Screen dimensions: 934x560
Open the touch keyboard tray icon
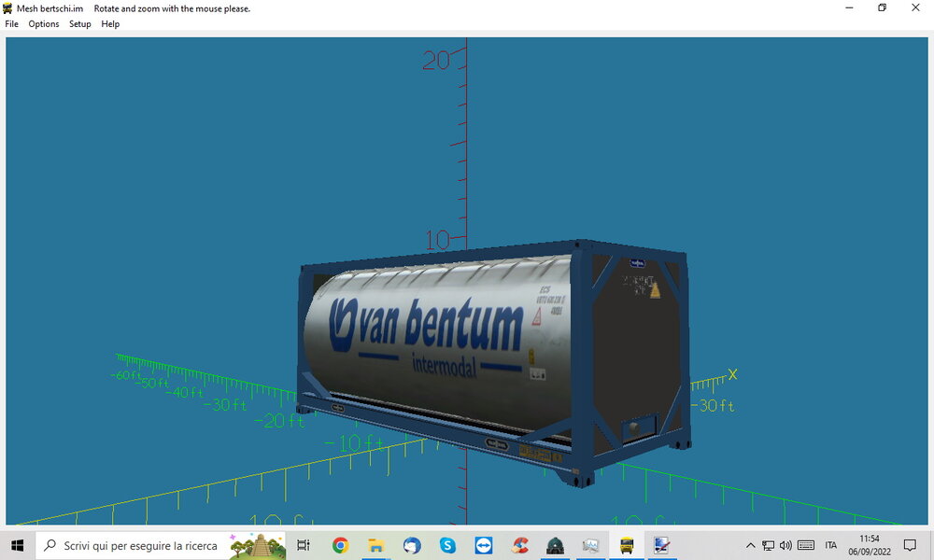(806, 545)
